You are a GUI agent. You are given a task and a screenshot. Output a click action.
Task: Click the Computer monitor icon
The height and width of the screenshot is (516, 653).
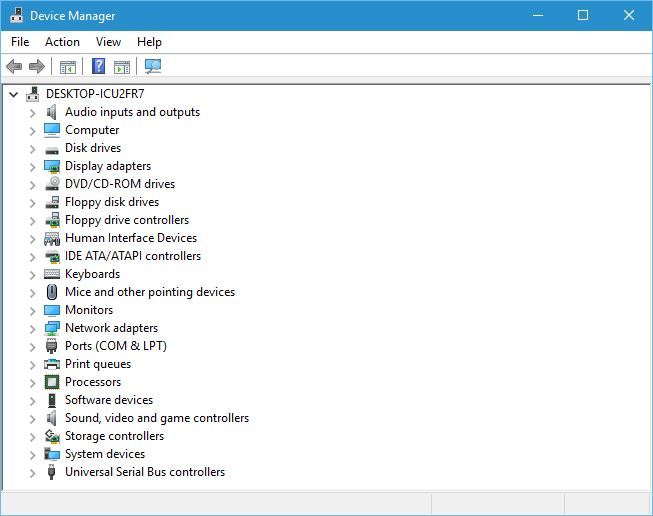(52, 130)
